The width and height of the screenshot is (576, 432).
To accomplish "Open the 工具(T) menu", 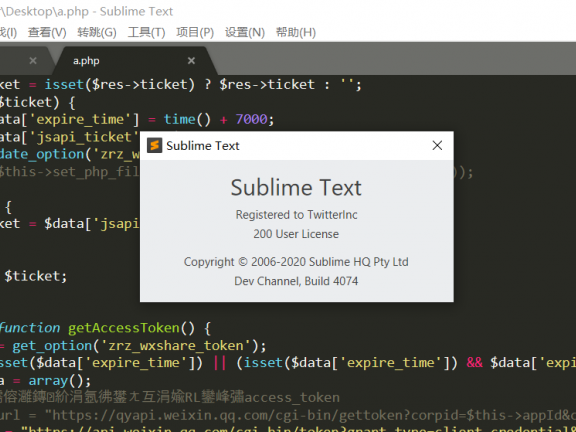I will [x=147, y=32].
